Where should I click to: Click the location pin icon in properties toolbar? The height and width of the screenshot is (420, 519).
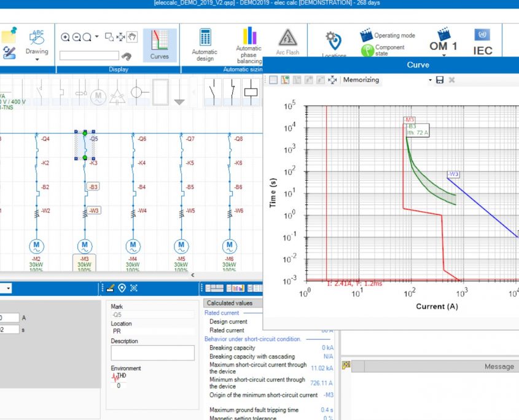[122, 288]
